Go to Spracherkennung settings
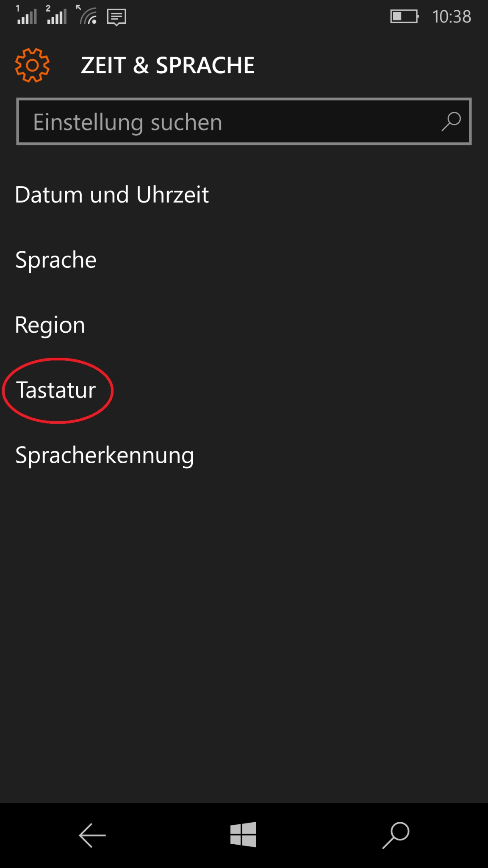The width and height of the screenshot is (488, 868). (105, 456)
